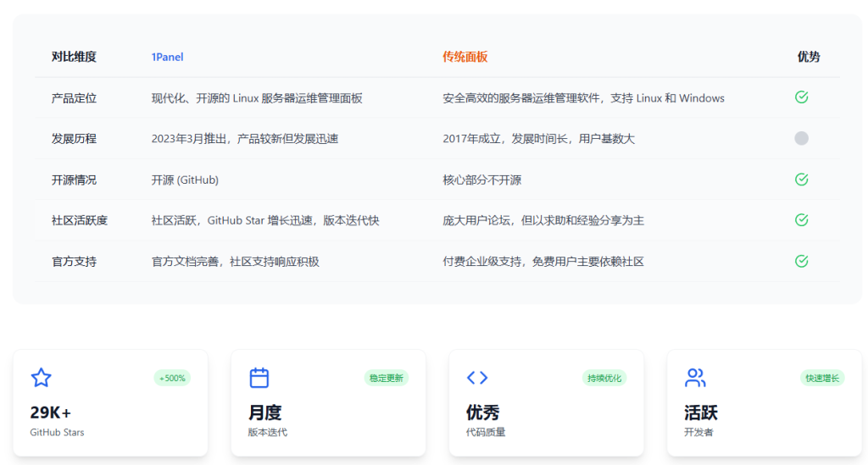Click the 快速增长 badge

pos(822,378)
